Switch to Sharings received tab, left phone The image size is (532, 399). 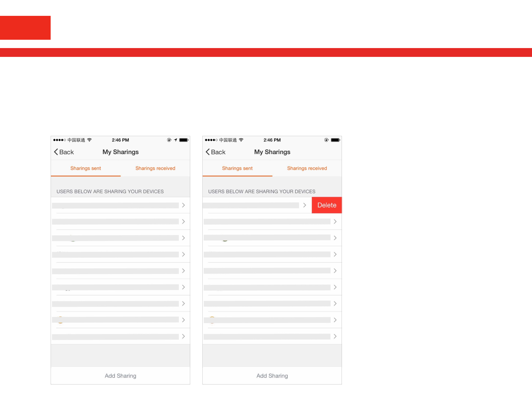click(x=155, y=168)
